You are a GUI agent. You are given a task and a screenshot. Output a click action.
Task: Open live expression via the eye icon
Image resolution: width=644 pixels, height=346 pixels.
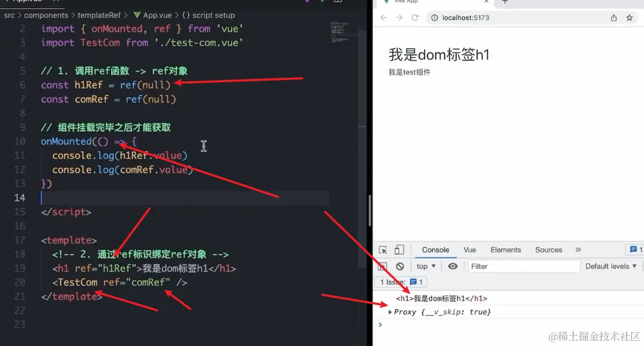pyautogui.click(x=452, y=267)
